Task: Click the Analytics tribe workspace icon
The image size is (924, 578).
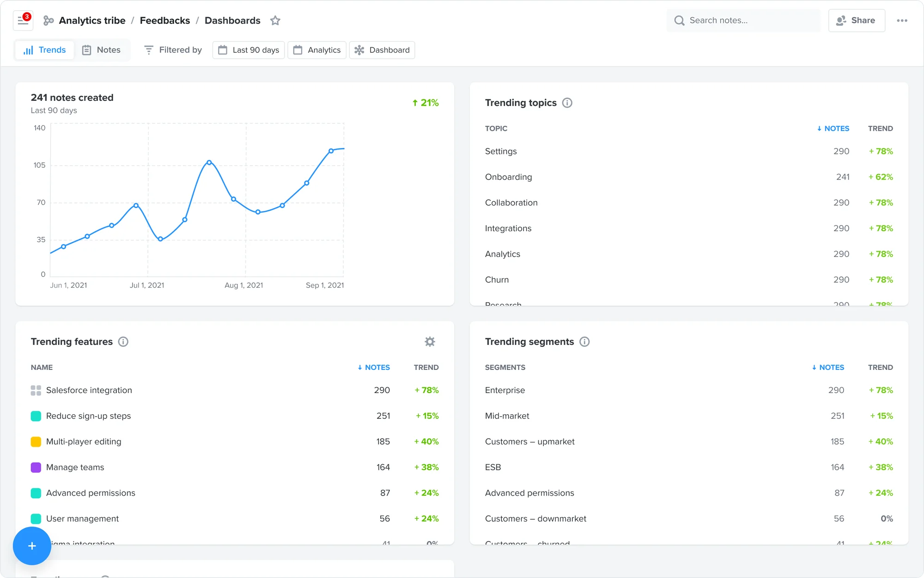Action: pos(49,20)
